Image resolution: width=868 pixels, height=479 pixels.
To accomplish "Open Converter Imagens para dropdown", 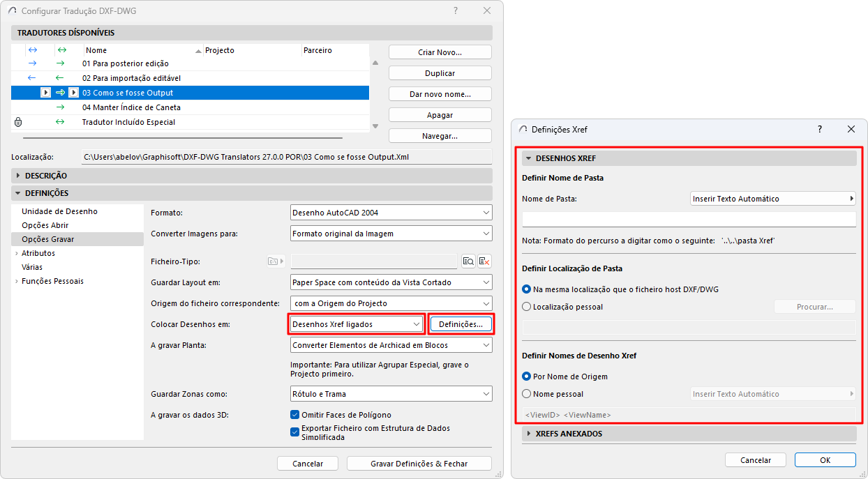I will (391, 234).
